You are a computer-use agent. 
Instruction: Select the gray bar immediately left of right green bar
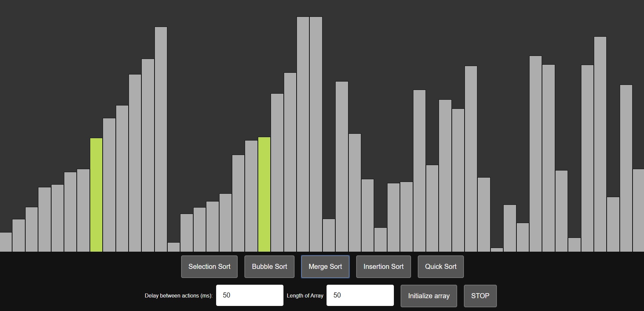click(251, 196)
